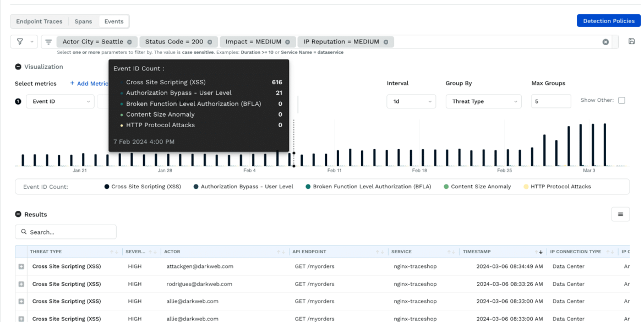
Task: Open the Interval 1d dropdown
Action: pyautogui.click(x=411, y=102)
